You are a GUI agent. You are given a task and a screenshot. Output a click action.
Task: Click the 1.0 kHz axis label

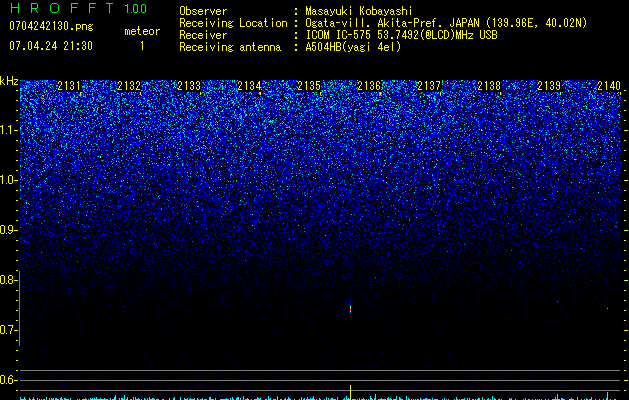click(7, 180)
